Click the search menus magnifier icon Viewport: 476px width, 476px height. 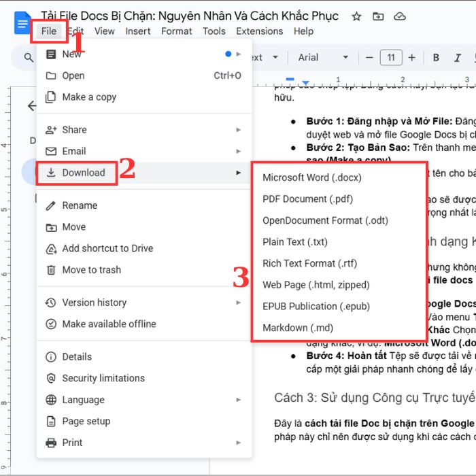(29, 57)
